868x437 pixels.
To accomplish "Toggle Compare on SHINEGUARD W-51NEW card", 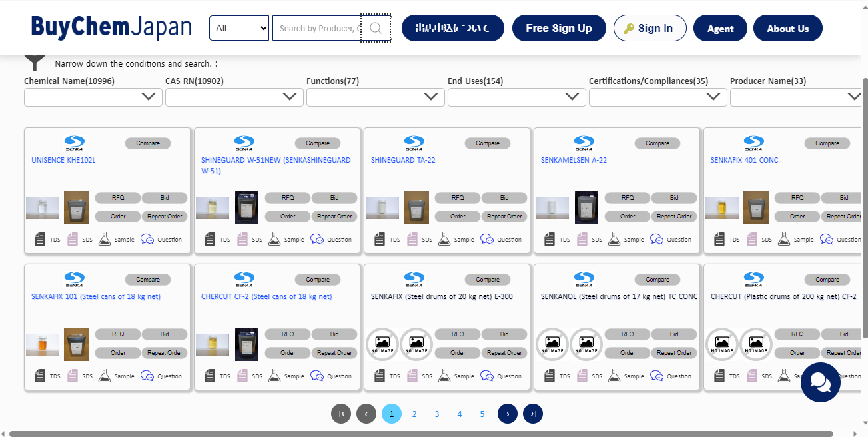I will (318, 143).
